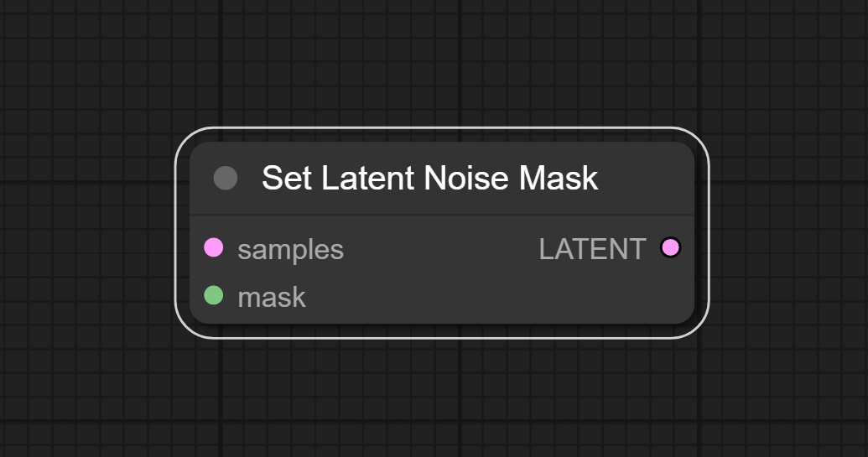Click the bottom-right corner of the canvas
The width and height of the screenshot is (868, 457).
tap(863, 452)
